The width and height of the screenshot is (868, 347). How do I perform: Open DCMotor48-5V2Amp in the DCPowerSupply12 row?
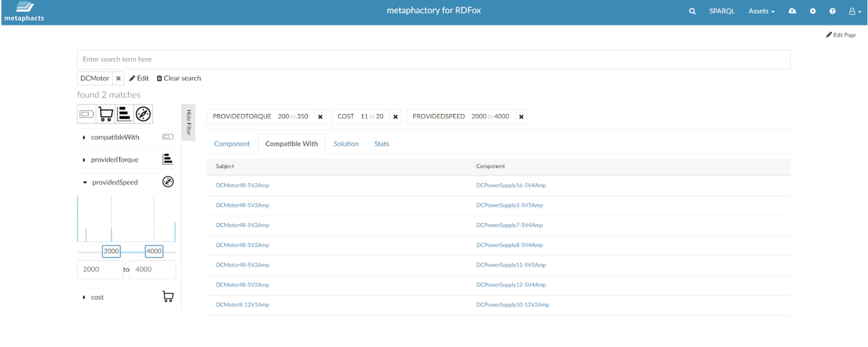pos(243,285)
